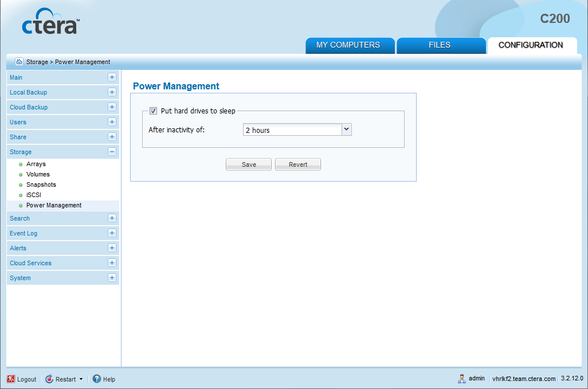Screen dimensions: 588x389
Task: Click the Power Management breadcrumb text
Action: (x=83, y=62)
